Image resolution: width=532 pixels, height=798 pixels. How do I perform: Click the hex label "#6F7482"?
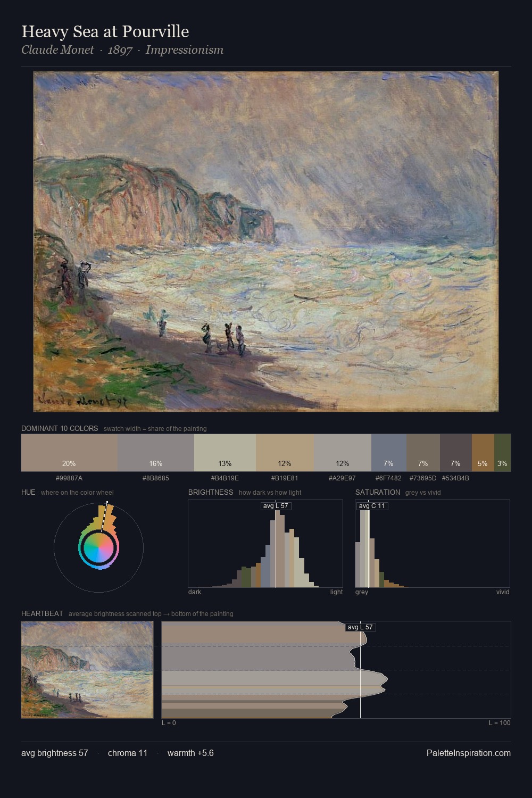[388, 478]
